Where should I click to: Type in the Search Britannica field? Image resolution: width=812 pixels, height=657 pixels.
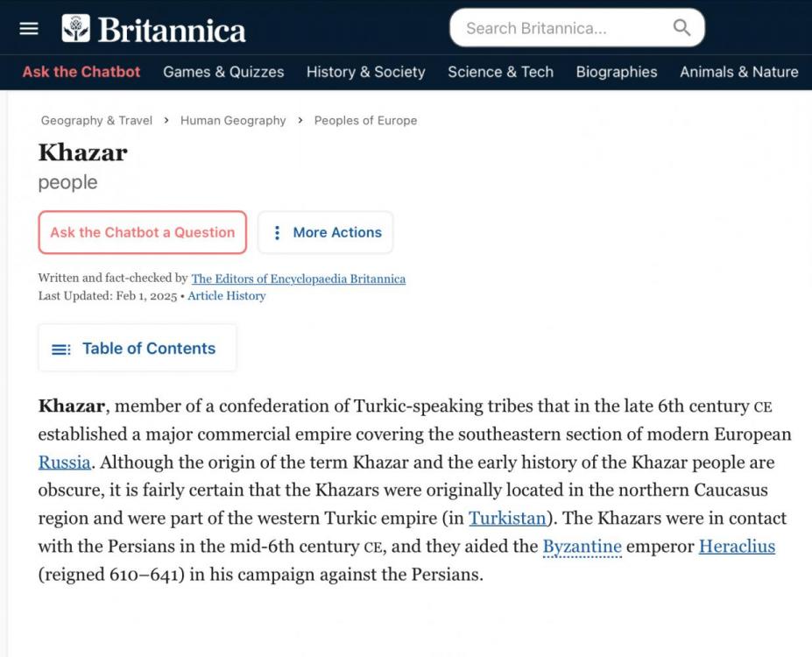click(x=561, y=28)
